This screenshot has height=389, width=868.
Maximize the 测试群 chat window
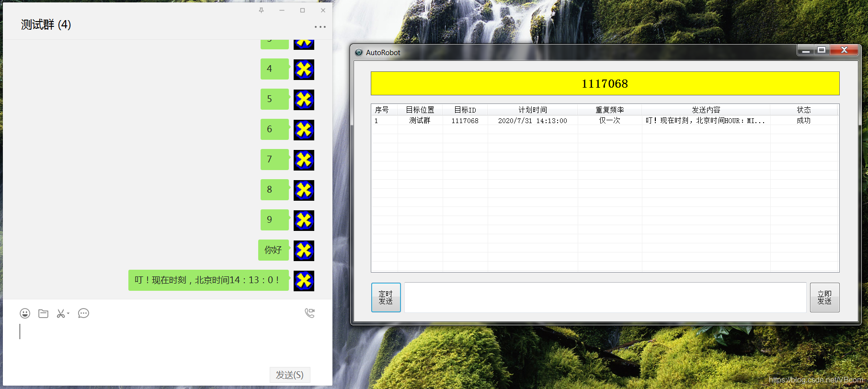(x=302, y=10)
